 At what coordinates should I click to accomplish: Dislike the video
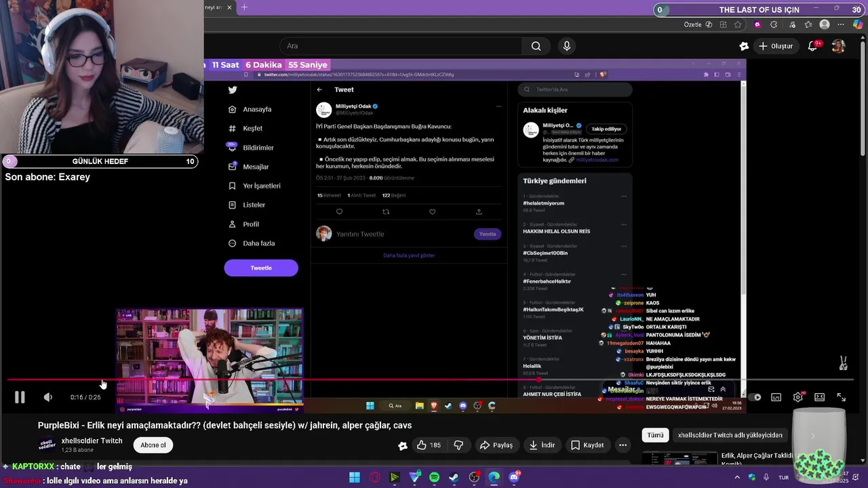click(x=458, y=445)
